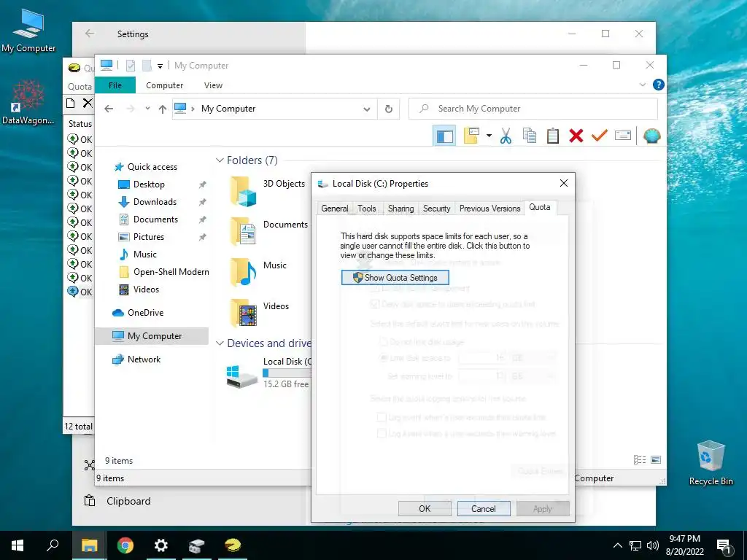Click Cancel in the Properties dialog
This screenshot has height=560, width=747.
(484, 508)
